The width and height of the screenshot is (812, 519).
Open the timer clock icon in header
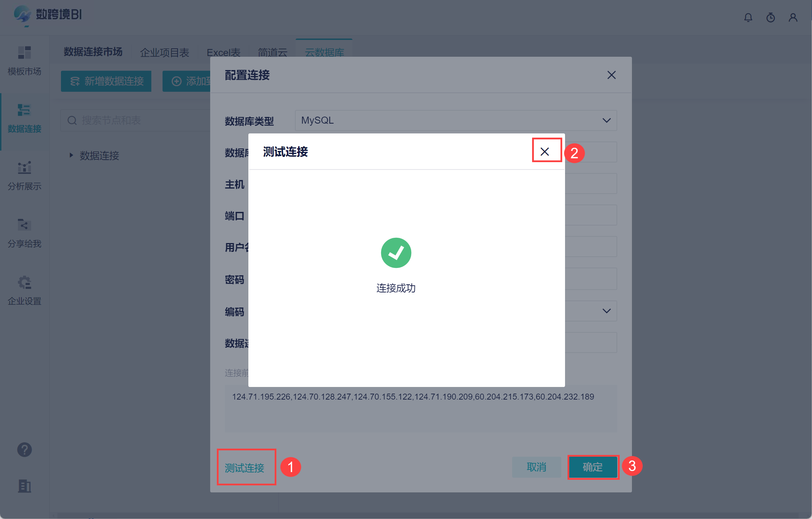[771, 18]
